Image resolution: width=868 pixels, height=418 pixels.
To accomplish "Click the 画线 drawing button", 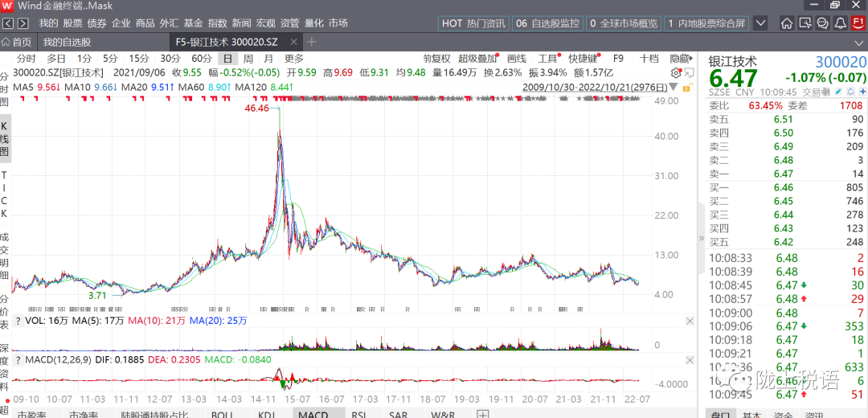I will click(516, 59).
